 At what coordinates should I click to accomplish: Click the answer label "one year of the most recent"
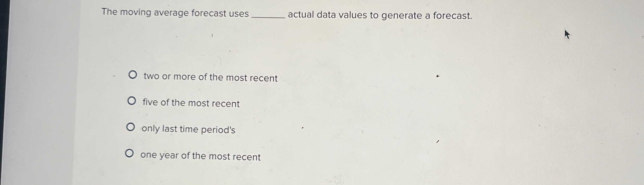click(x=200, y=156)
